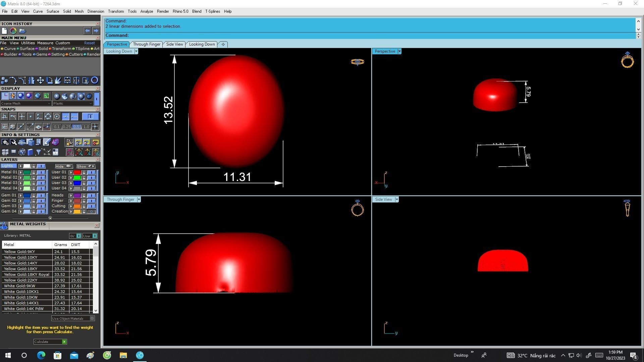Select the 0.25 snap increment button

click(66, 127)
